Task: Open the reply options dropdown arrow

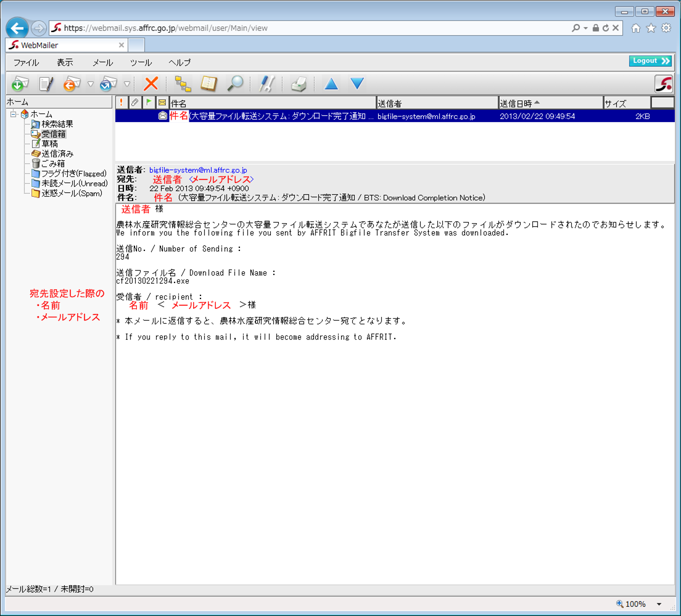Action: 90,84
